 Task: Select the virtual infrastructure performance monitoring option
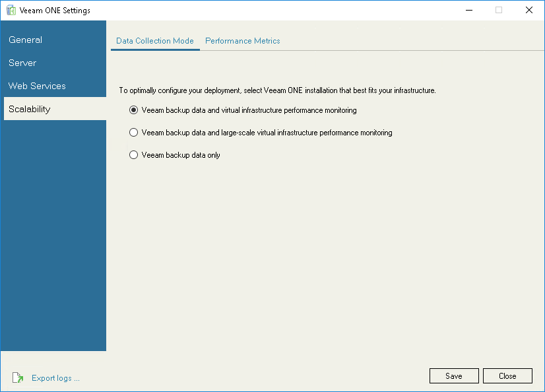point(133,110)
